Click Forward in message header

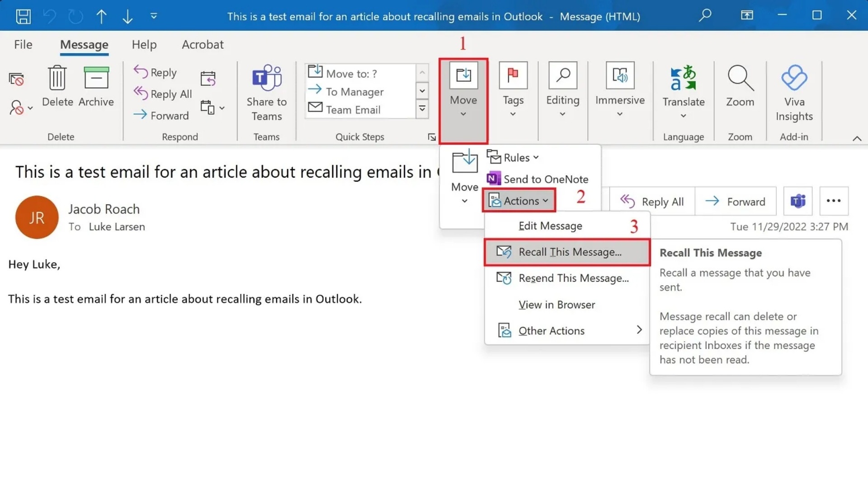pyautogui.click(x=736, y=202)
